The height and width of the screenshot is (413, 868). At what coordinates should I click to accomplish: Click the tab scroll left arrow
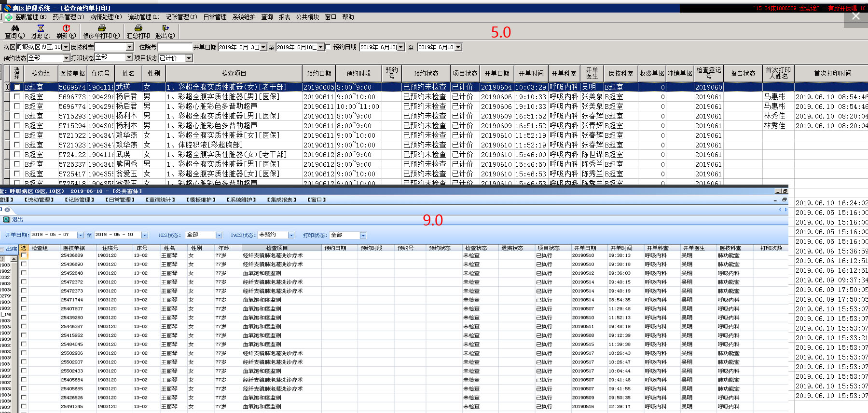coord(780,210)
